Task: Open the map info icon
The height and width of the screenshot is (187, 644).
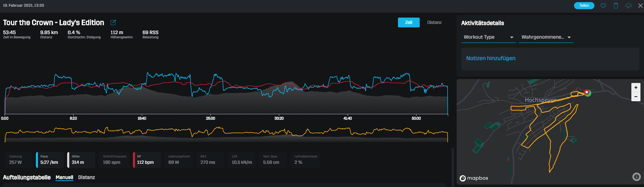Action: tap(636, 177)
